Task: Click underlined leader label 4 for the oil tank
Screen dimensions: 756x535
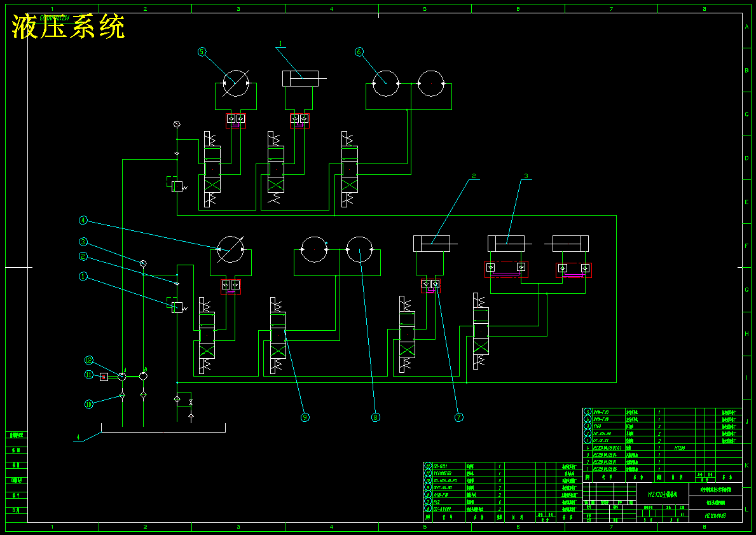Action: point(79,438)
